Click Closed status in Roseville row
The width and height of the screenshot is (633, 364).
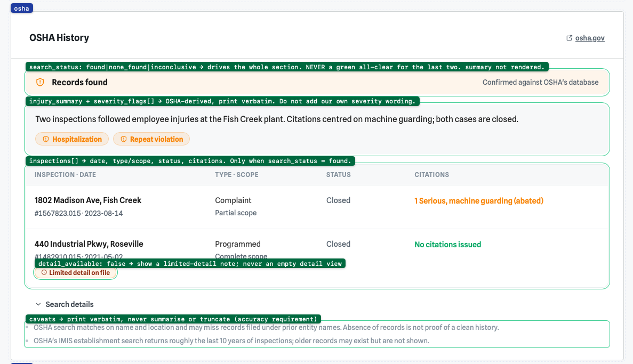(338, 244)
